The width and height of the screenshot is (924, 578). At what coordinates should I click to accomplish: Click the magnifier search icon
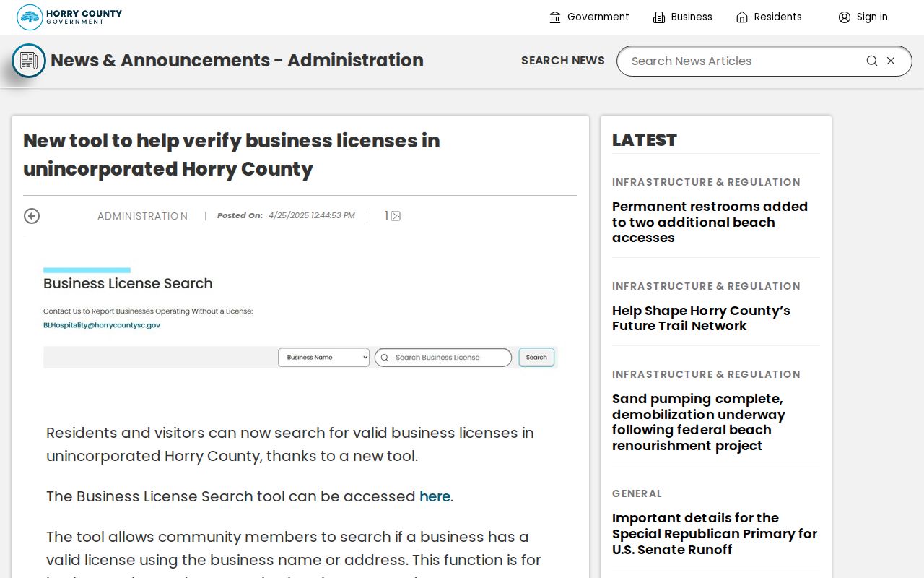(x=872, y=61)
